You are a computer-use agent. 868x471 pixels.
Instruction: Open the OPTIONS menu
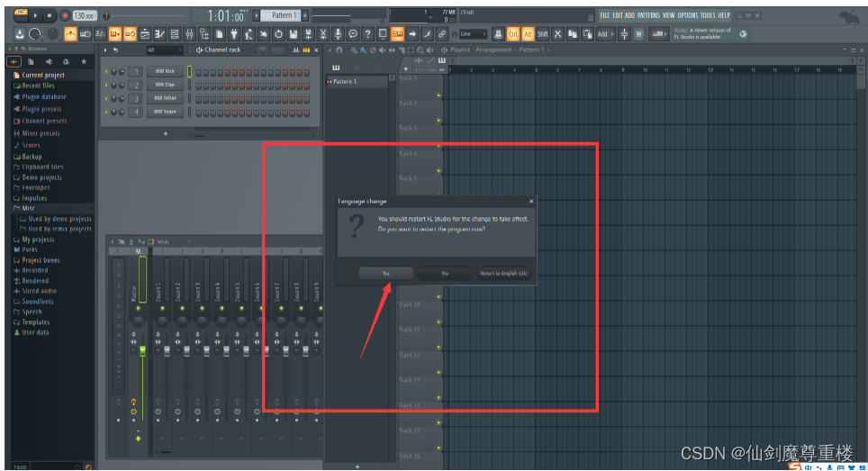tap(688, 15)
